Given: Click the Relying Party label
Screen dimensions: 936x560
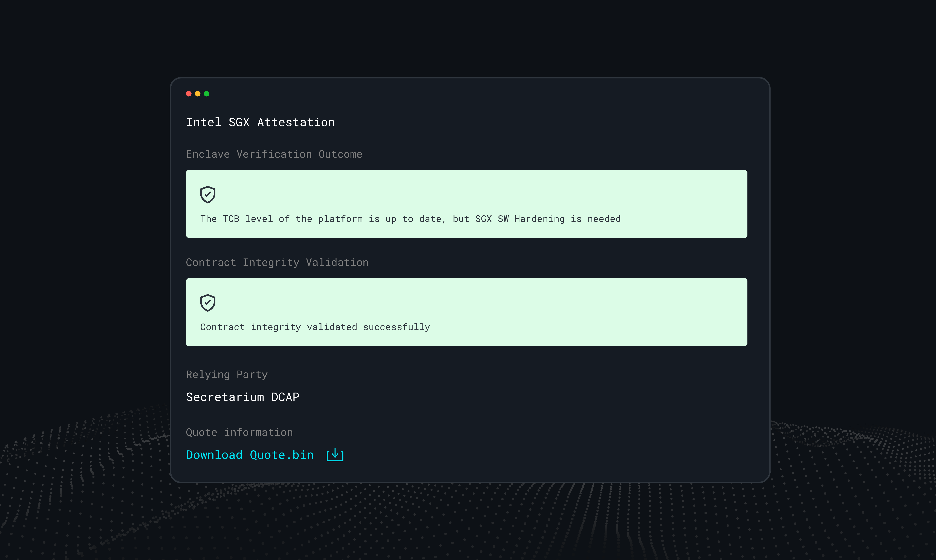Looking at the screenshot, I should coord(227,375).
